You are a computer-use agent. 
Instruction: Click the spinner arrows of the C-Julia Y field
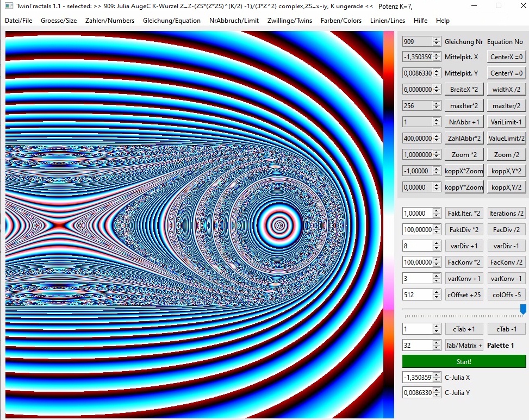point(437,392)
